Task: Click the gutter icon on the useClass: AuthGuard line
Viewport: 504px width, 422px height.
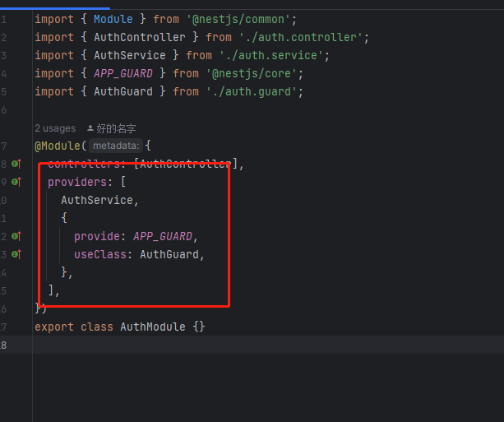Action: (x=16, y=254)
